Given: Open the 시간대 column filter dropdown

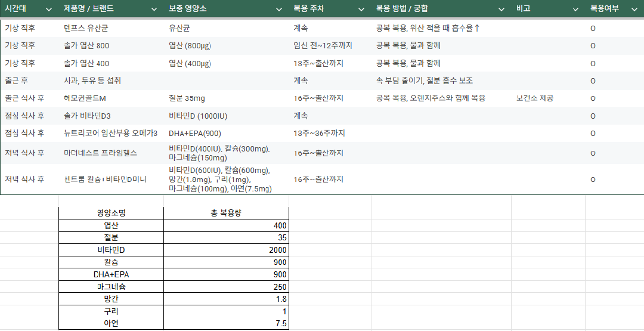Looking at the screenshot, I should [x=49, y=10].
